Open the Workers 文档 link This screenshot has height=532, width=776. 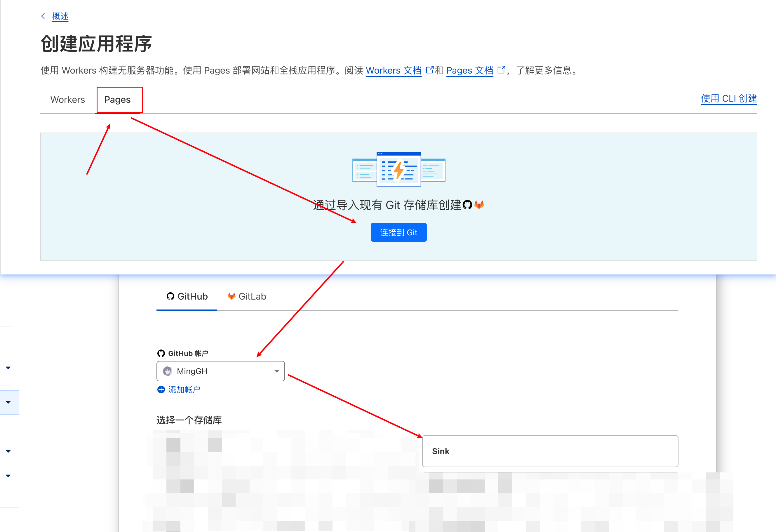393,70
